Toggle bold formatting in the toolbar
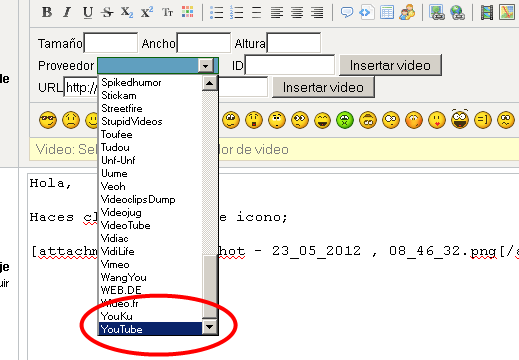 (47, 13)
